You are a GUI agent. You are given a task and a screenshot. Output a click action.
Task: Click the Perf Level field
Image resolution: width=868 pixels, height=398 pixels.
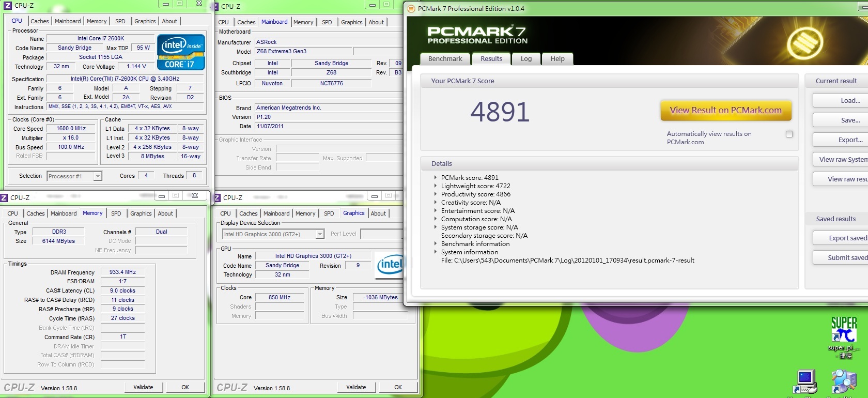tap(381, 234)
